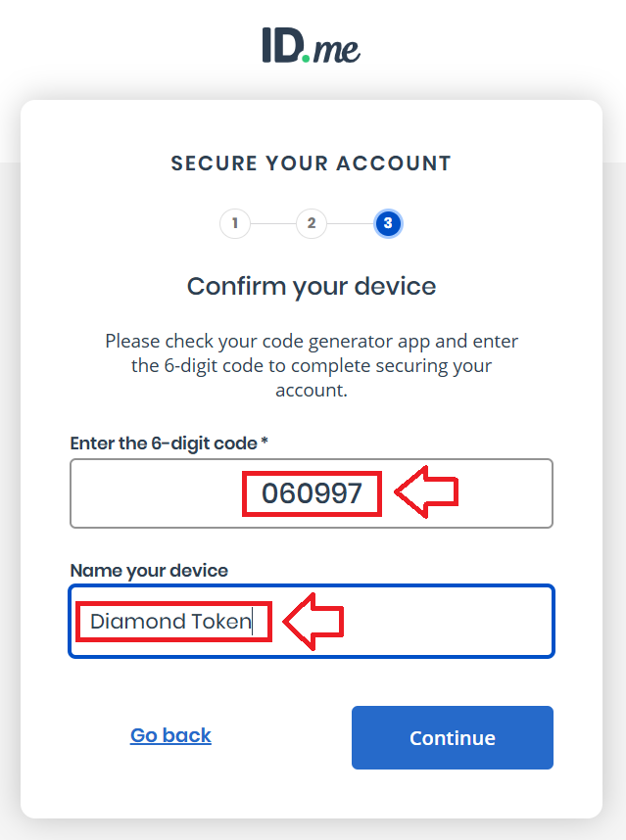
Task: Focus the 6-digit code input field
Action: pyautogui.click(x=157, y=493)
